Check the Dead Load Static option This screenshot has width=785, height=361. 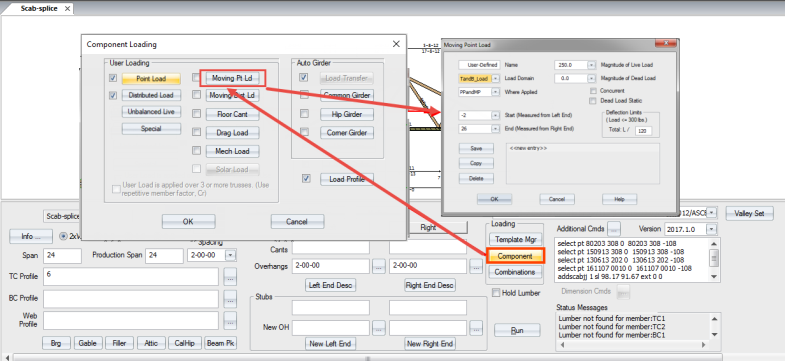pos(593,101)
